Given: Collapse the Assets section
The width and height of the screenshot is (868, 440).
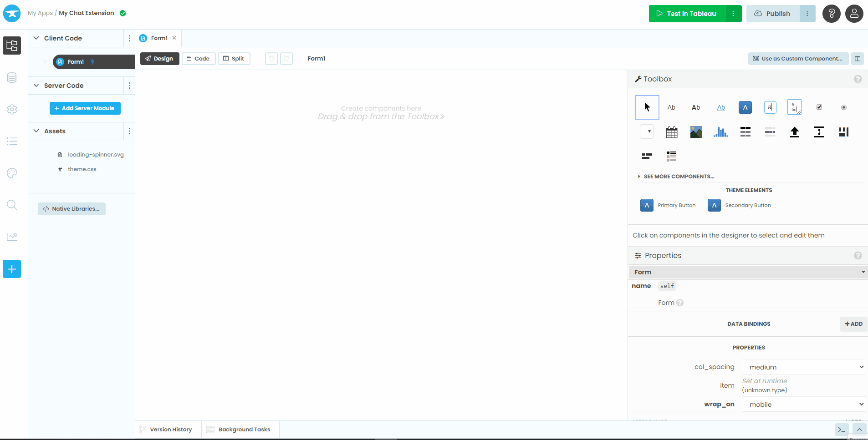Looking at the screenshot, I should coord(36,131).
